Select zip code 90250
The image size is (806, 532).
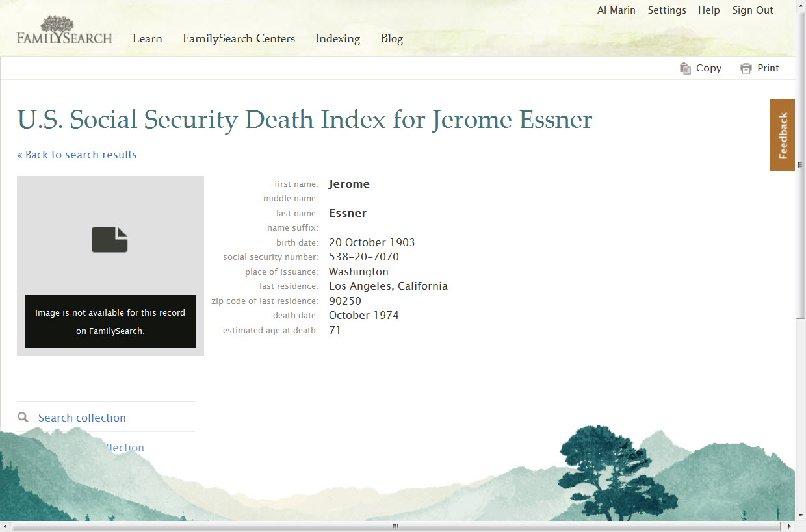click(x=345, y=301)
